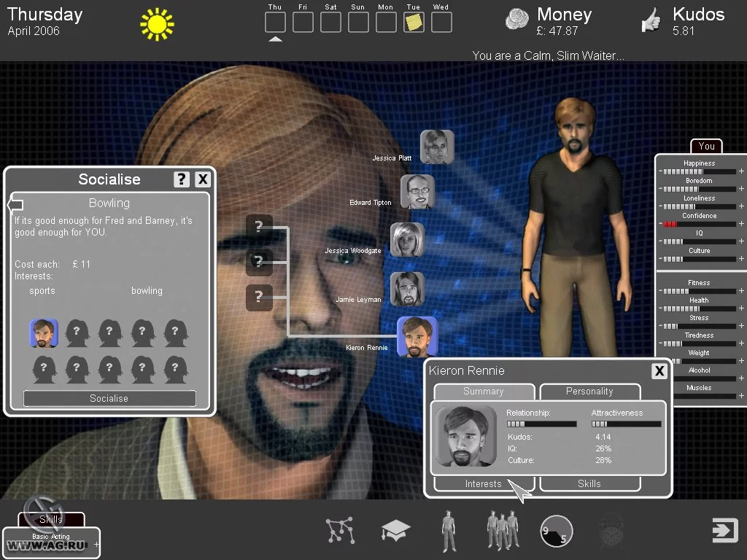Click the clock time icon

tap(556, 531)
